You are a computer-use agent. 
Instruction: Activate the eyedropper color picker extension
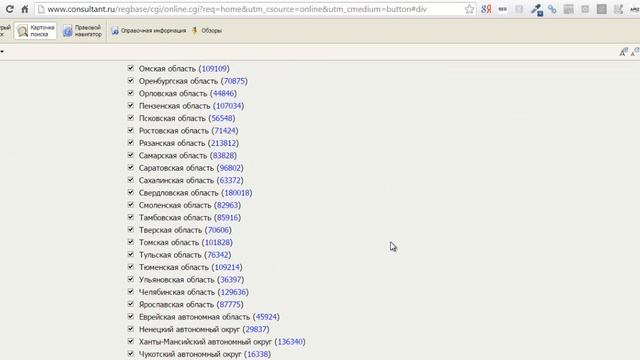536,9
